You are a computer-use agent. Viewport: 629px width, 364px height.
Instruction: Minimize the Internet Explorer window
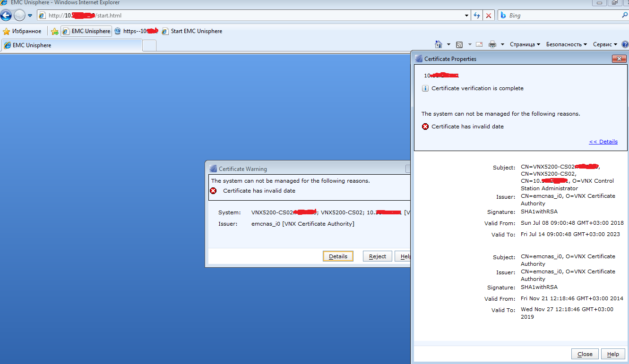coord(600,2)
